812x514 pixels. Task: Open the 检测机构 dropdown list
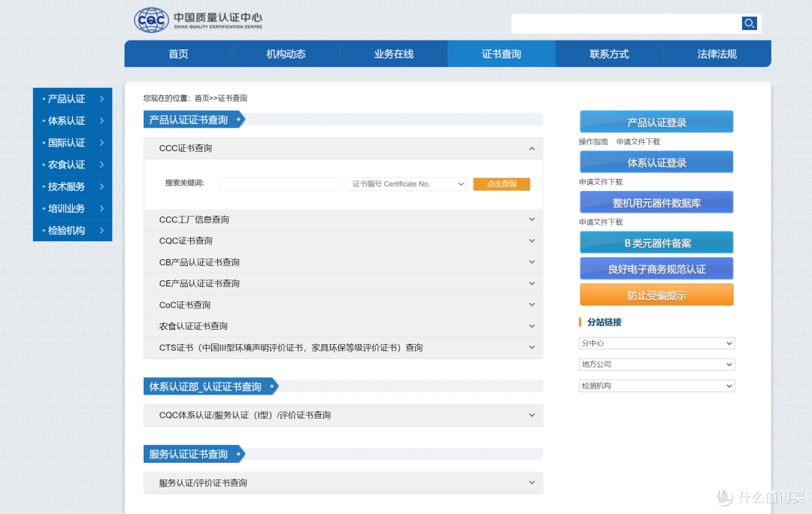coord(656,385)
